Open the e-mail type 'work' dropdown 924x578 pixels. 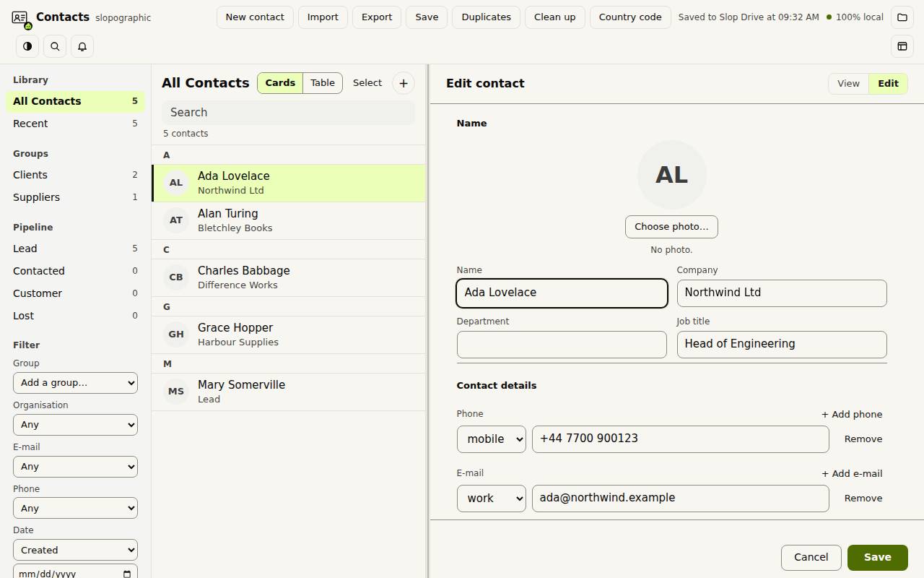point(492,499)
